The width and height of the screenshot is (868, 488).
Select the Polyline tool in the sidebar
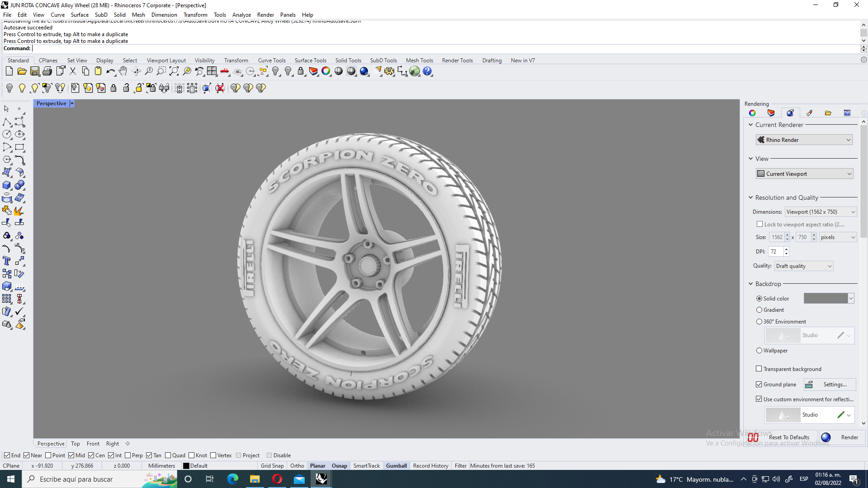[7, 122]
